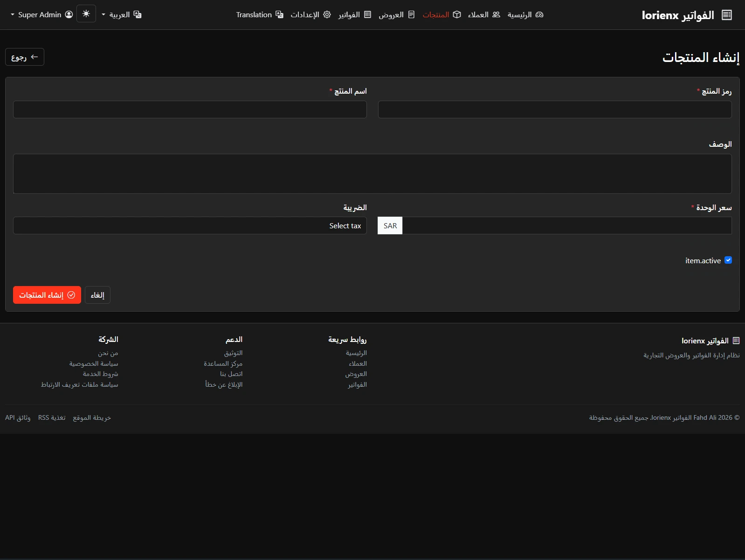Screen dimensions: 745x560
Task: Expand the العربية language dropdown
Action: 121,15
